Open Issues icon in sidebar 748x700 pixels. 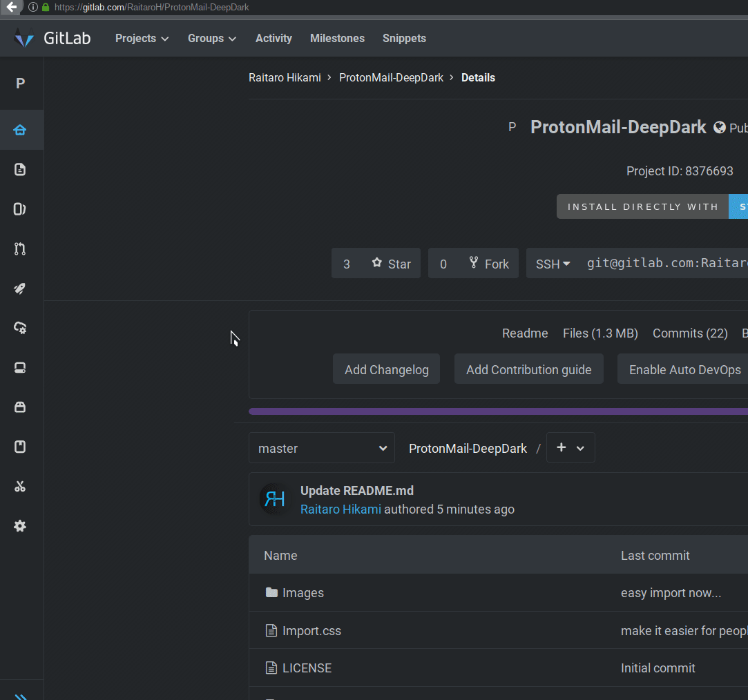(x=20, y=209)
